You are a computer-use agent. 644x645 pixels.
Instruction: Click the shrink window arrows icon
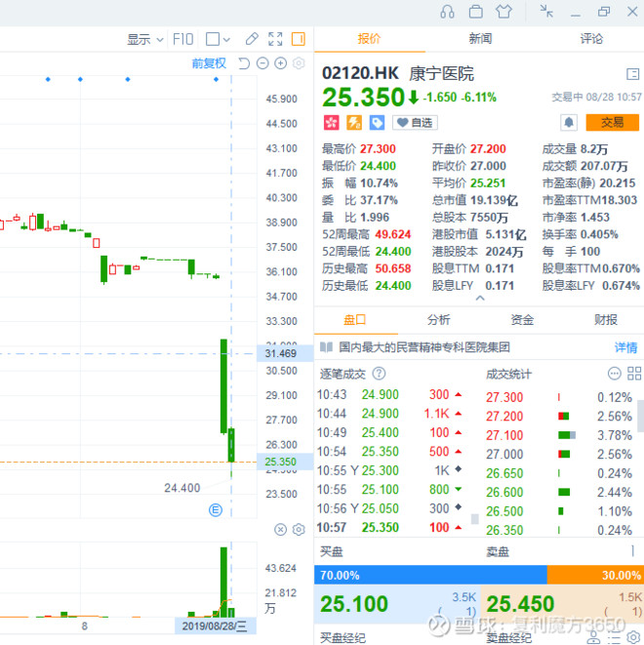[546, 12]
